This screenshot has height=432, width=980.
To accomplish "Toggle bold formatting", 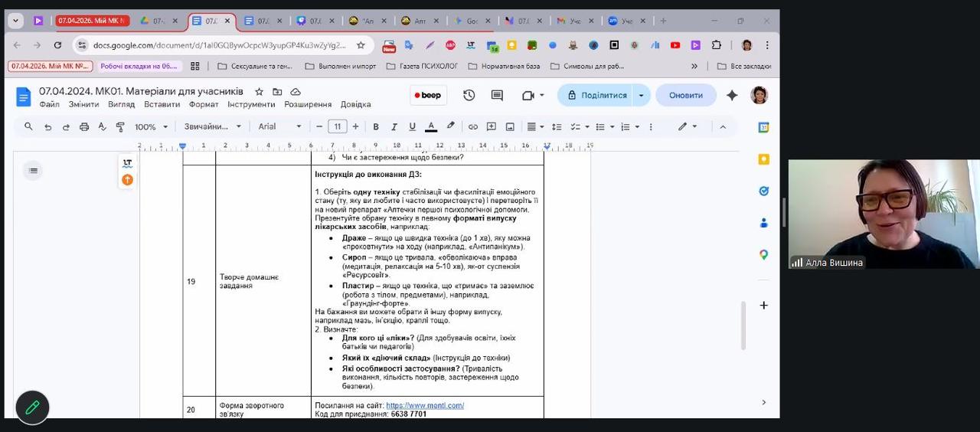I will pos(376,127).
